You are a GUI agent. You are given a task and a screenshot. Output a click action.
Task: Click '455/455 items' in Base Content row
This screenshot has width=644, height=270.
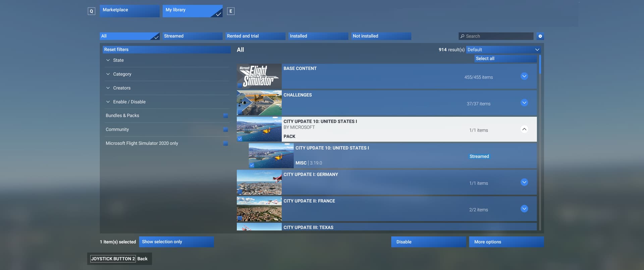coord(479,77)
